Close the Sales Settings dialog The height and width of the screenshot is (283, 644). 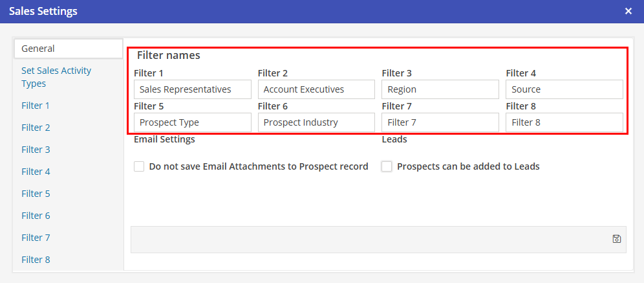click(628, 11)
